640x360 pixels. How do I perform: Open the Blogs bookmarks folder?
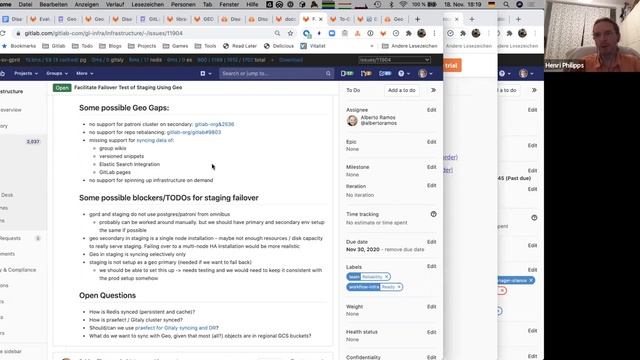(x=110, y=46)
